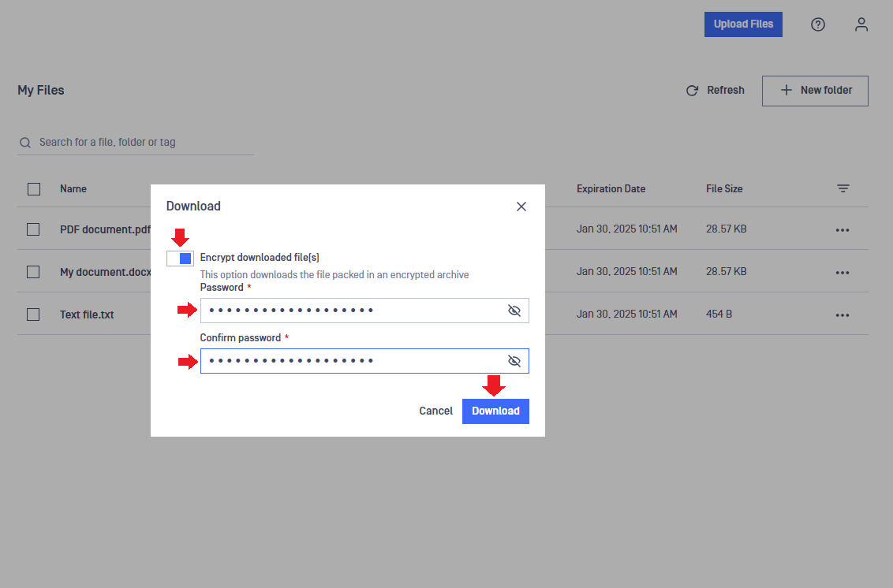Screen dimensions: 893x588
Task: Click the My Files heading
Action: pos(41,90)
